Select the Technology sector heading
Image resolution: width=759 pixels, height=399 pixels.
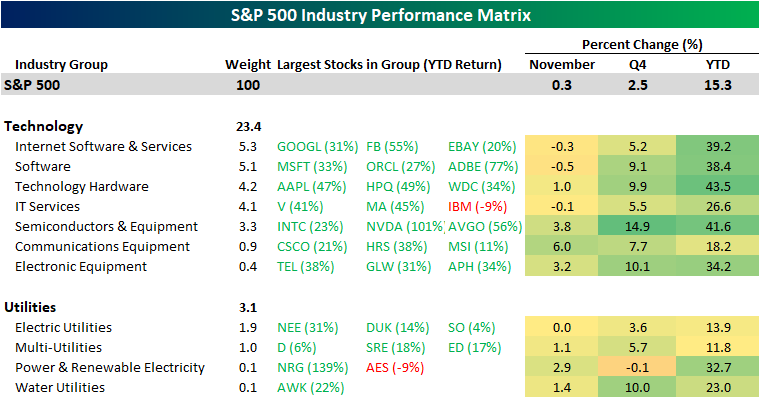44,126
